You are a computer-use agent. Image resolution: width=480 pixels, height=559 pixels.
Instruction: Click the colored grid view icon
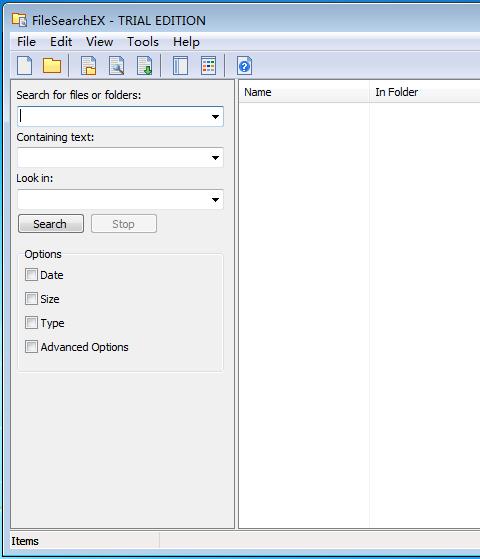click(208, 66)
